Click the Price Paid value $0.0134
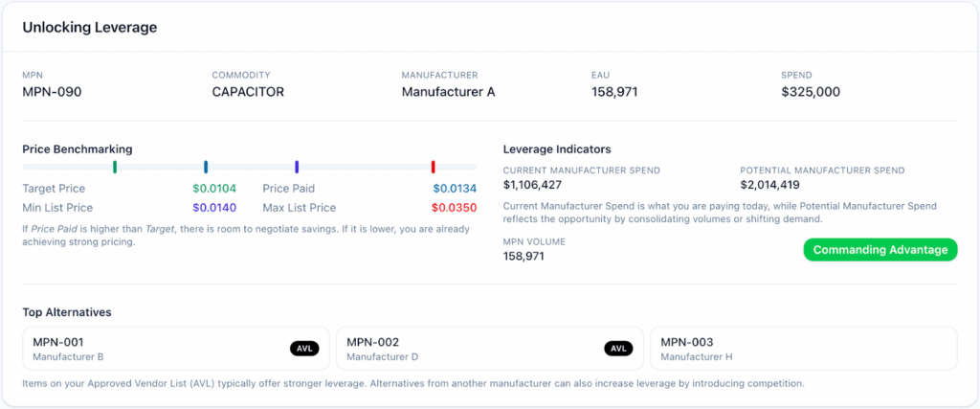This screenshot has height=409, width=980. tap(455, 189)
